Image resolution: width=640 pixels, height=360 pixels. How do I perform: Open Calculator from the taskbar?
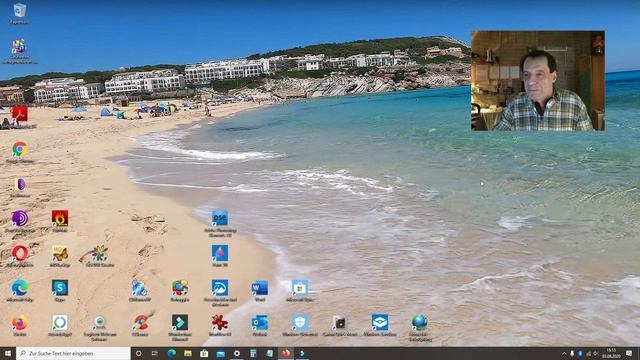(253, 353)
